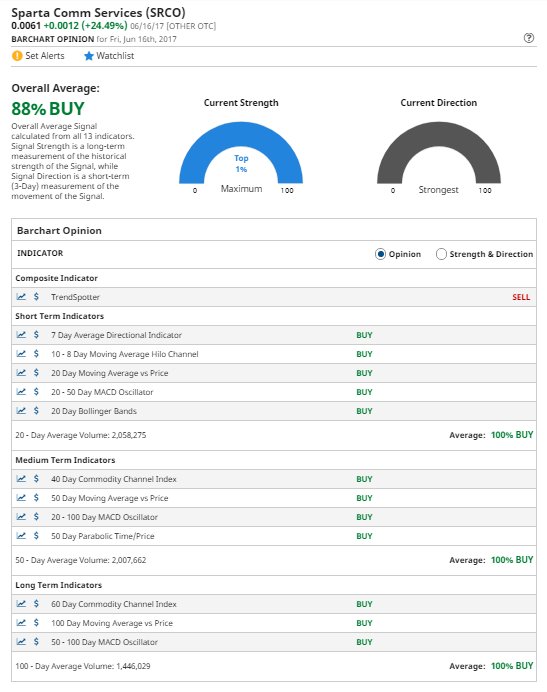The image size is (547, 692).
Task: Open chart icon for 7 Day Average Directional Indicator
Action: pos(21,335)
